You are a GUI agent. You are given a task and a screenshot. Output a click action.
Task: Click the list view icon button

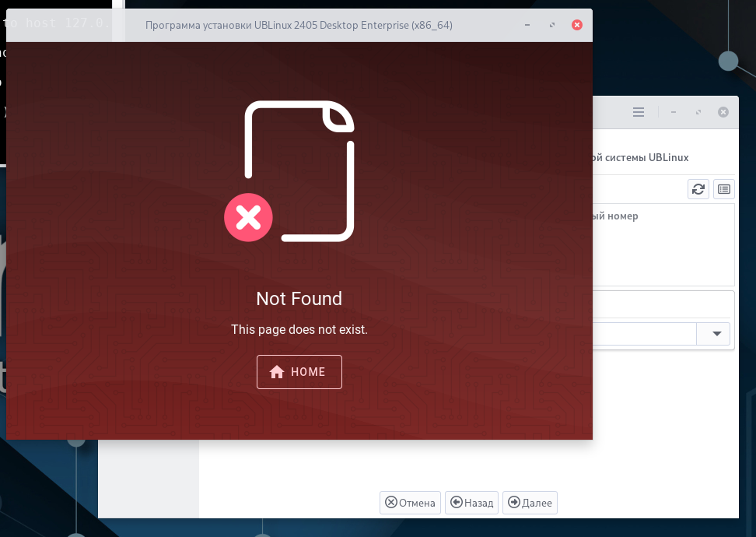click(x=723, y=189)
